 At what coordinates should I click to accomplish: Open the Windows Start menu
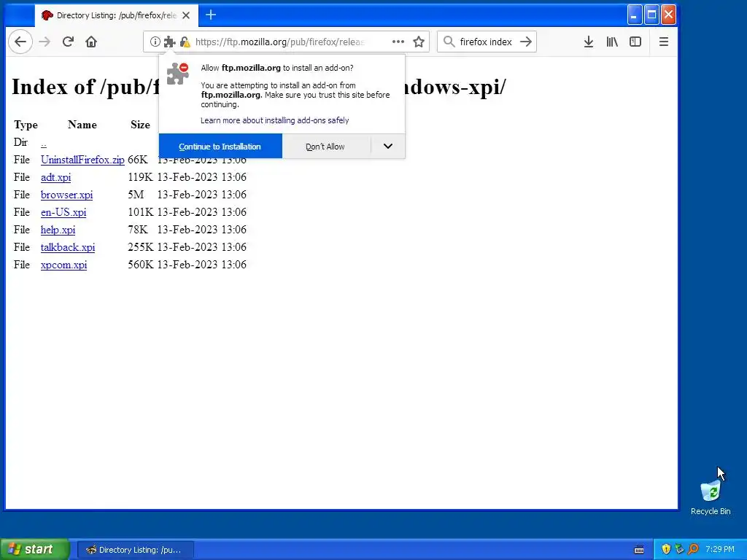[x=35, y=549]
